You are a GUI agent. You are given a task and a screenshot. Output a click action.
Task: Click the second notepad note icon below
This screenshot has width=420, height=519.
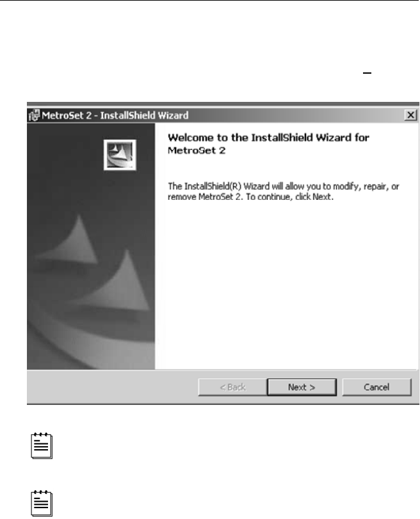click(x=42, y=503)
